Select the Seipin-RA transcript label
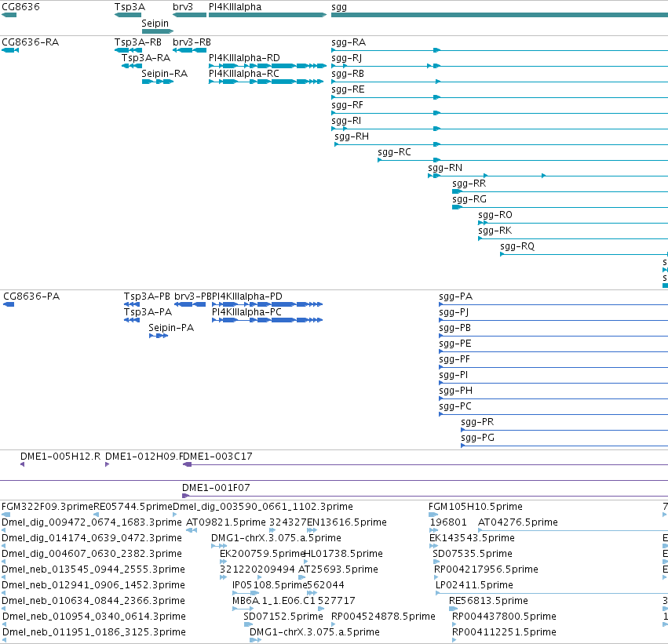Screen dimensions: 668x644 pos(164,74)
